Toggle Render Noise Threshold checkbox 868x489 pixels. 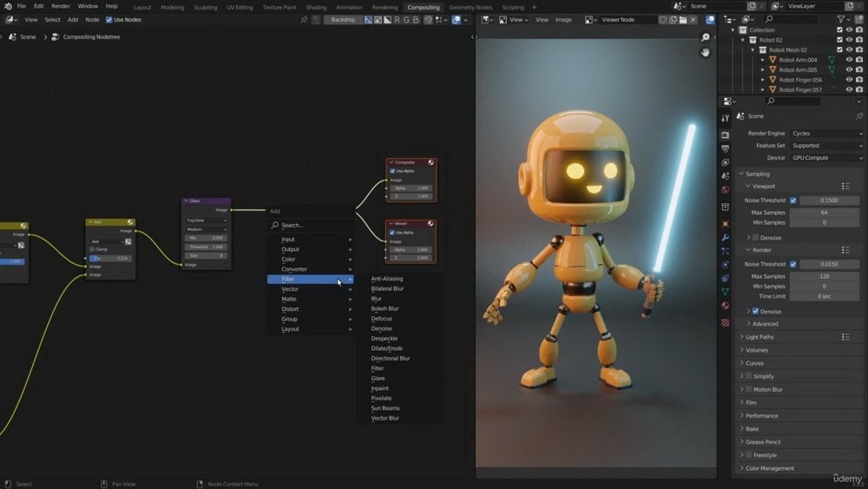(x=793, y=264)
